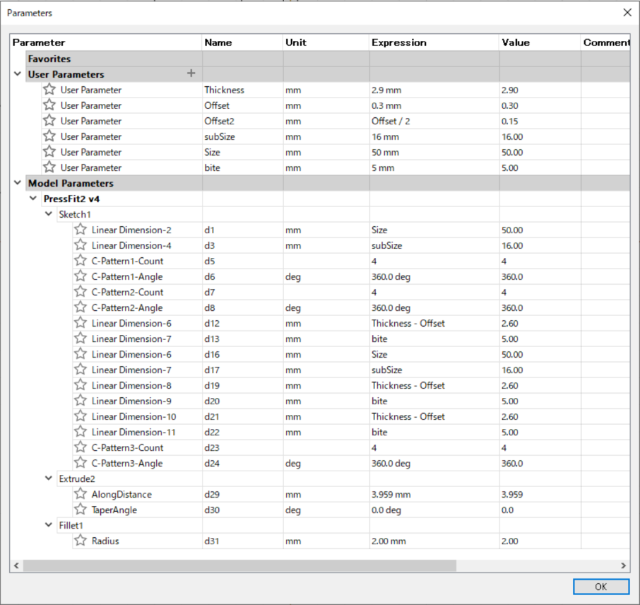Click star icon beside Linear Dimension-4
Viewport: 640px width, 605px height.
(80, 245)
